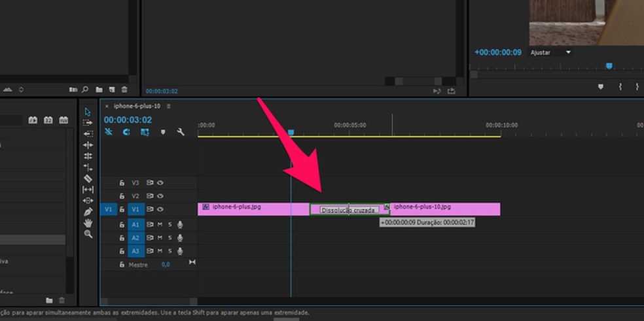Click the Program monitor playhead marker
644x321 pixels.
point(609,65)
